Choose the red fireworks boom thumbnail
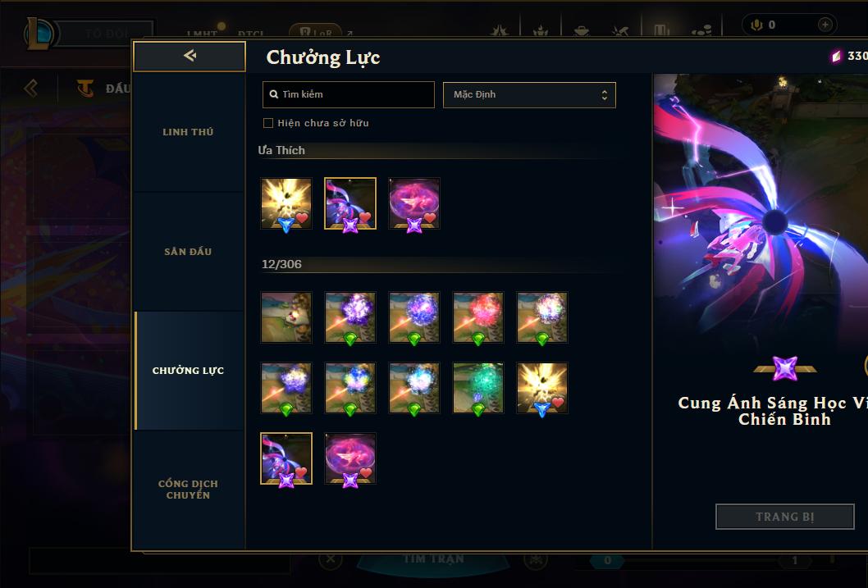Image resolution: width=868 pixels, height=588 pixels. pyautogui.click(x=478, y=317)
